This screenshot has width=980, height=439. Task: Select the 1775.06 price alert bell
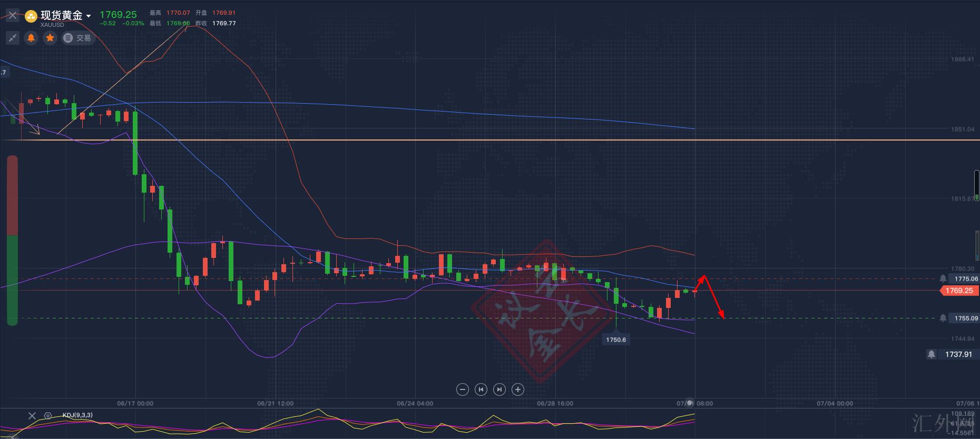click(x=943, y=278)
